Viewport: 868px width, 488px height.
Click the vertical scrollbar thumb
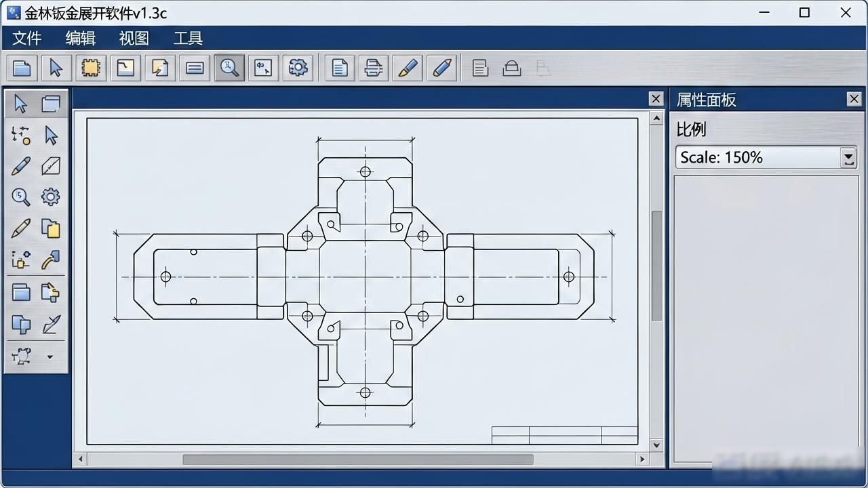656,266
